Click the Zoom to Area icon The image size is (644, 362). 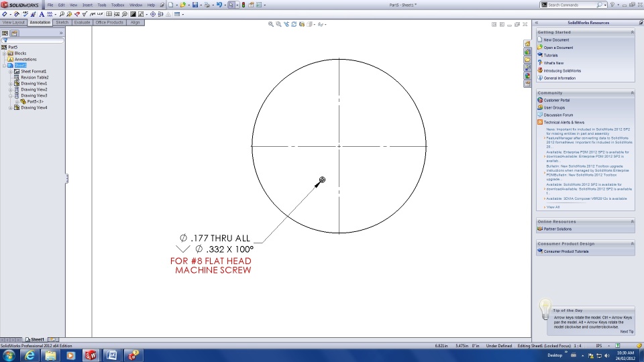[278, 24]
